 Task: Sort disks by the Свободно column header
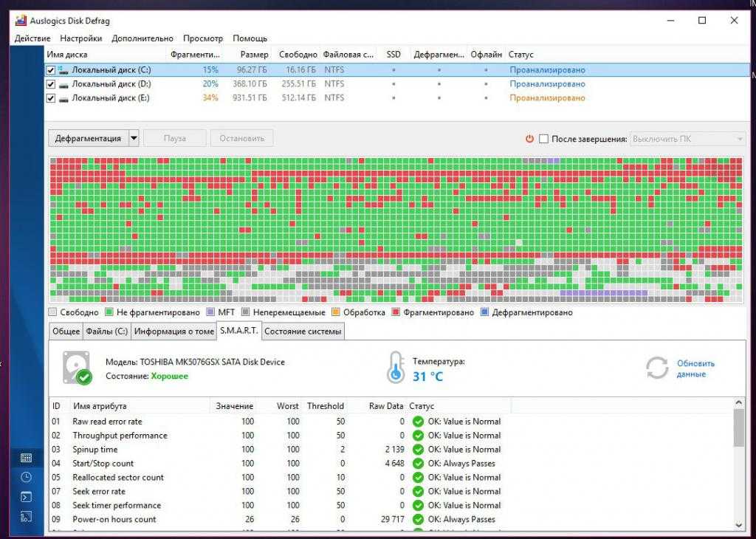point(295,55)
